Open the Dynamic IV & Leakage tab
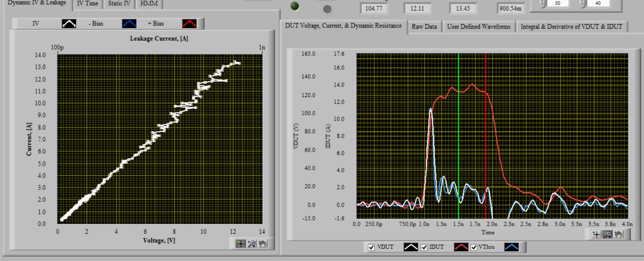Viewport: 644px width, 261px height. point(37,4)
